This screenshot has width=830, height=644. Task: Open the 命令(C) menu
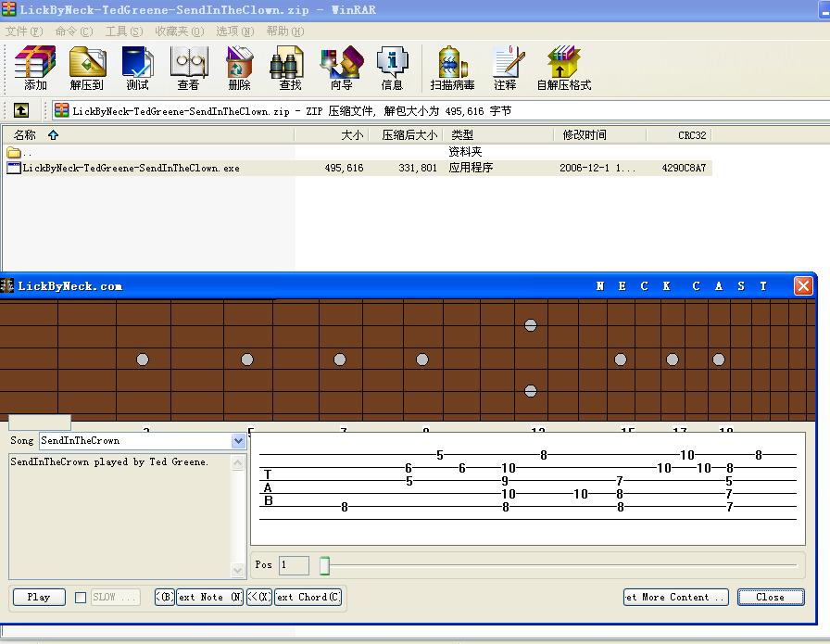point(74,32)
